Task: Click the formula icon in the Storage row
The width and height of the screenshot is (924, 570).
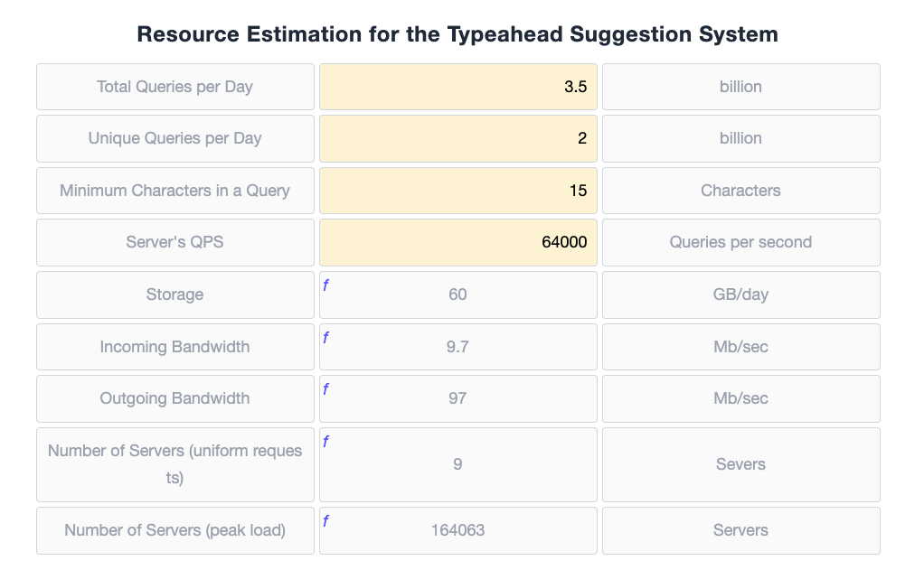Action: [x=325, y=285]
